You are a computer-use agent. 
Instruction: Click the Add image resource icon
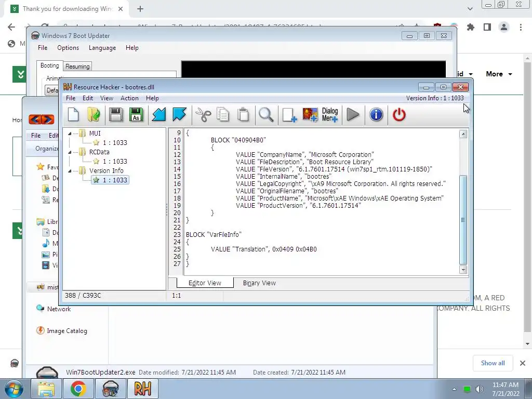coord(310,115)
